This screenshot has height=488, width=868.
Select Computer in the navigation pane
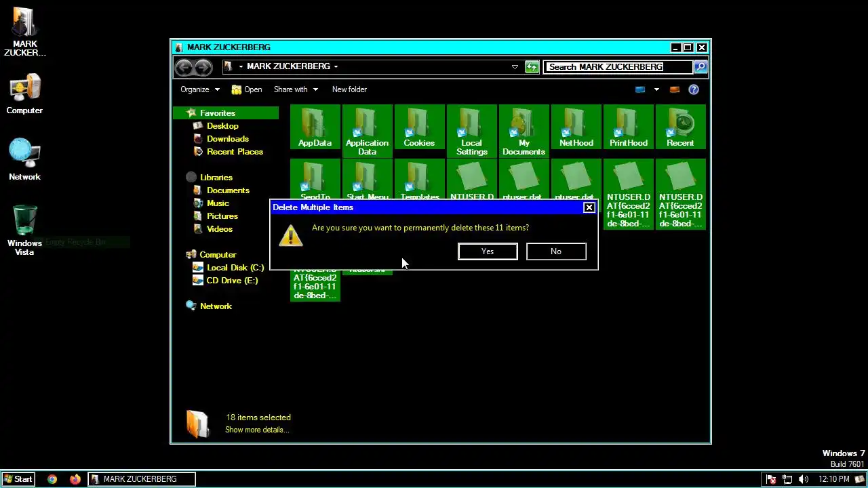218,255
